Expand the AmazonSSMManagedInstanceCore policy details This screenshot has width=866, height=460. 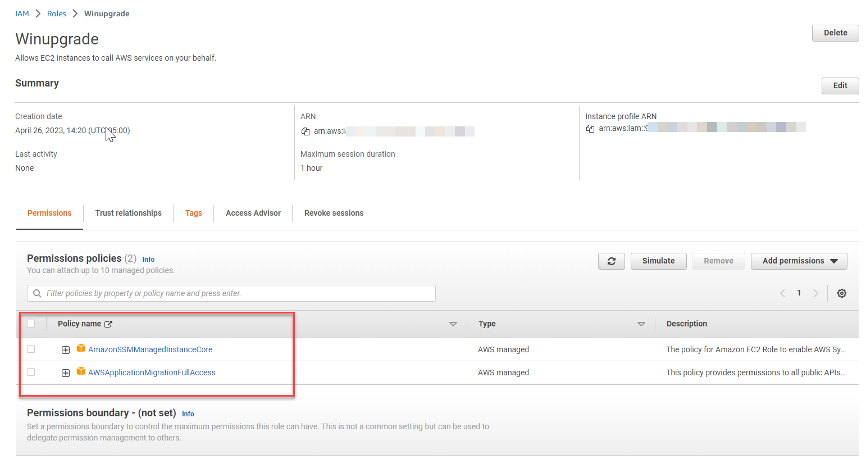click(x=66, y=350)
